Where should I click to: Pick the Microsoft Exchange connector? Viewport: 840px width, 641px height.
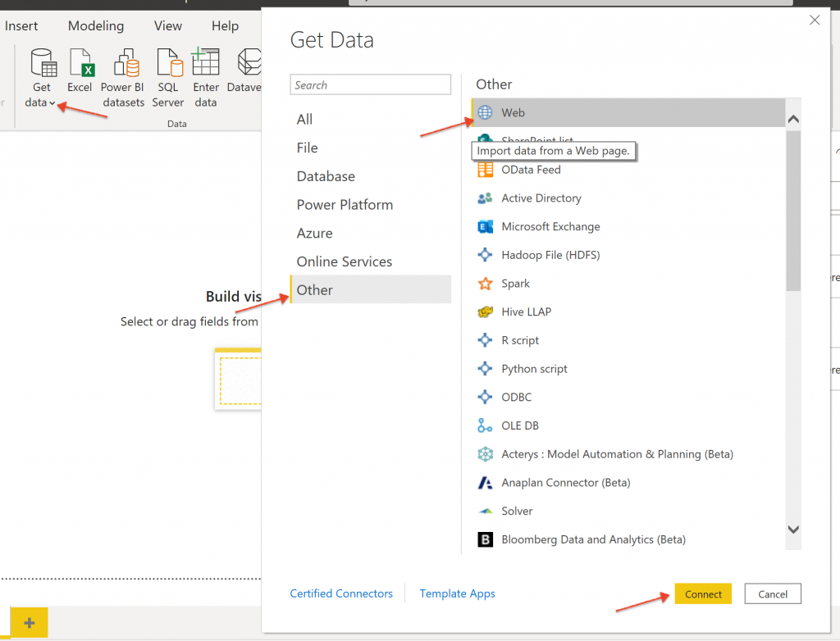click(x=550, y=227)
